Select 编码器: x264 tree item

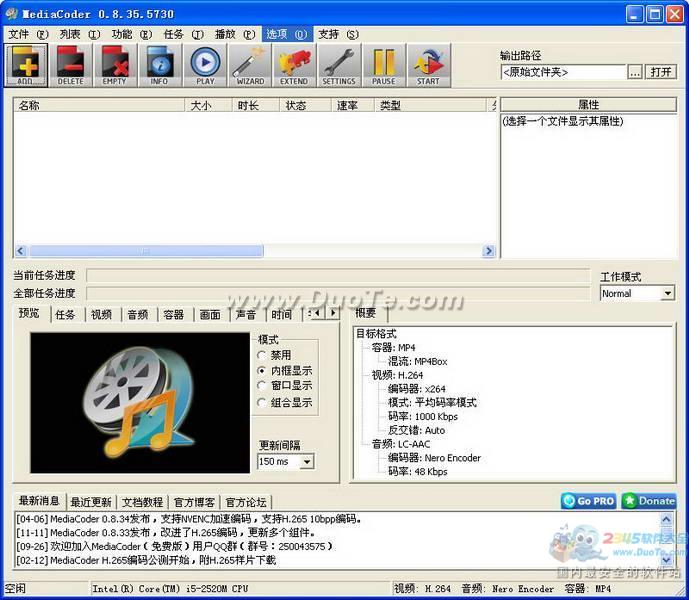417,389
